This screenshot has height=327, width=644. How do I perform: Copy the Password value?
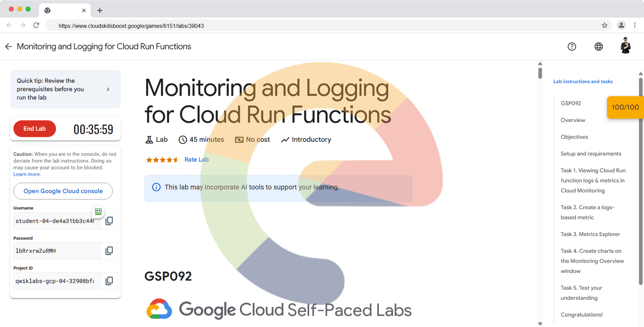pyautogui.click(x=109, y=251)
